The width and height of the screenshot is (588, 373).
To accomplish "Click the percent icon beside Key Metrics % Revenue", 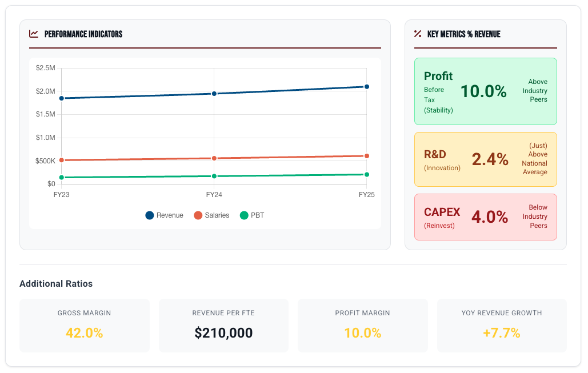I will click(x=416, y=34).
